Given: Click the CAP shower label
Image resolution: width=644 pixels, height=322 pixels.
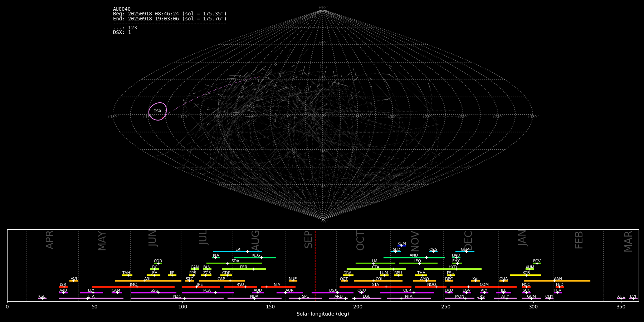Looking at the screenshot, I should tap(221, 279).
